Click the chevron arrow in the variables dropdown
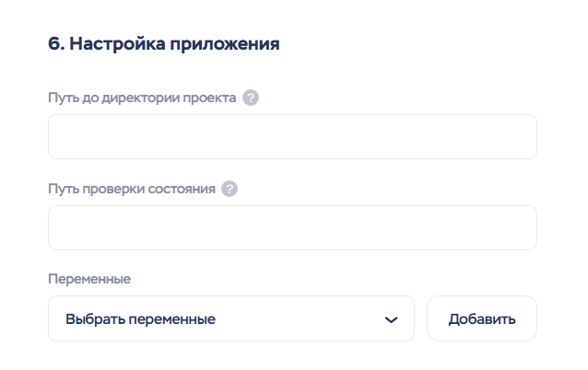Image resolution: width=588 pixels, height=370 pixels. click(x=391, y=319)
